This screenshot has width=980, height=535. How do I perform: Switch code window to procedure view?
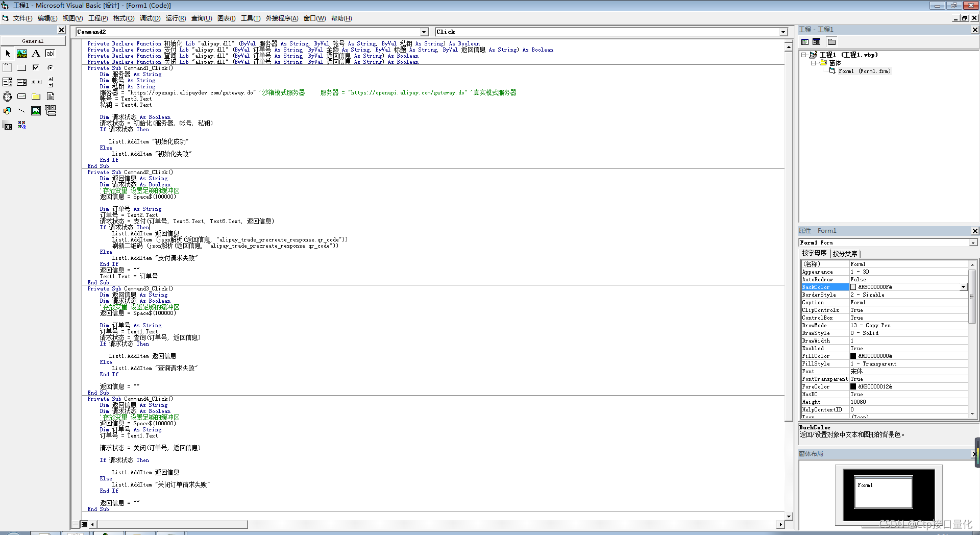click(x=76, y=524)
